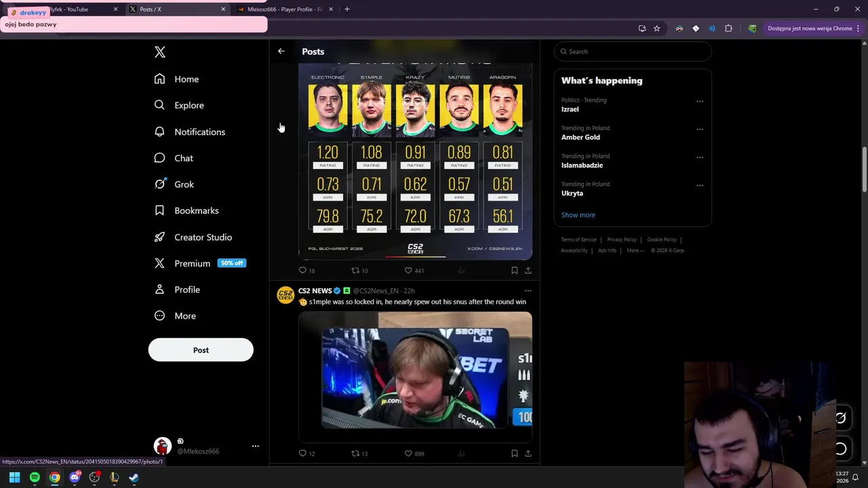Open the Ads info footer link
Image resolution: width=868 pixels, height=488 pixels.
607,250
